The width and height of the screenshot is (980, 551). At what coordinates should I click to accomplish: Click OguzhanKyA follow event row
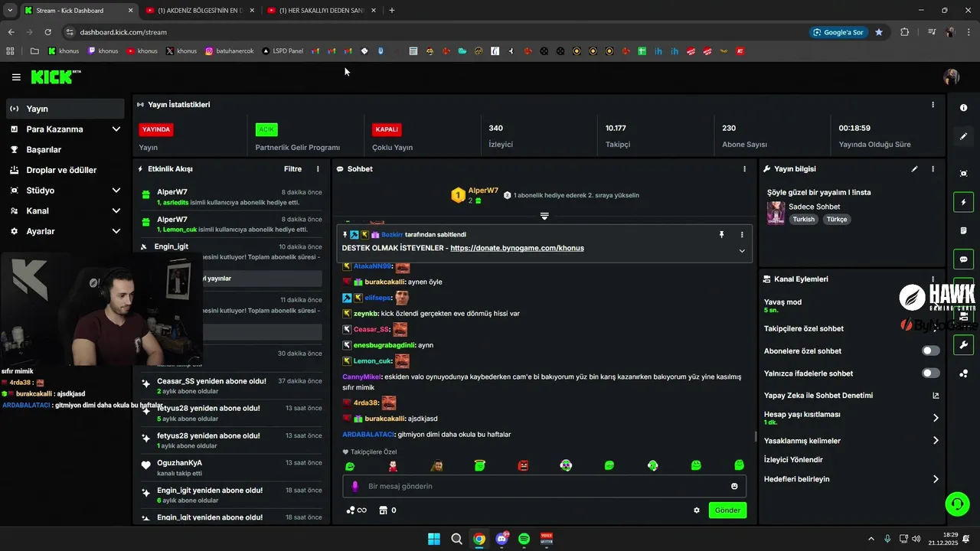tap(232, 468)
